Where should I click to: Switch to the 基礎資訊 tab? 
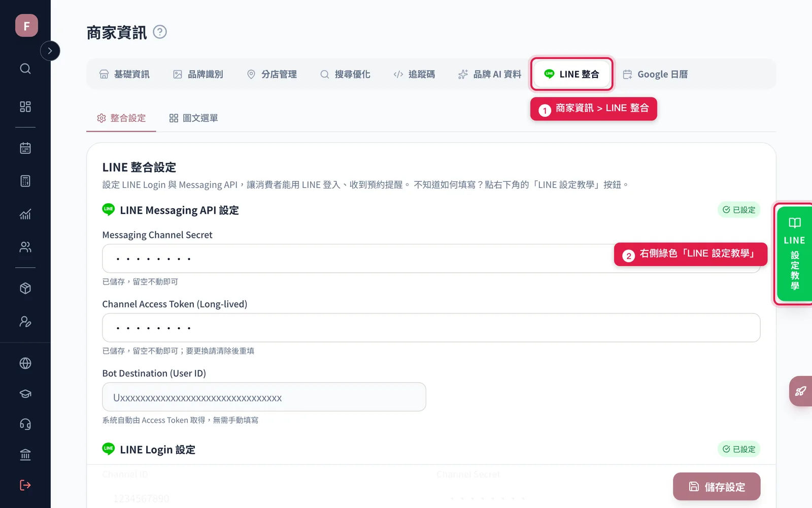coord(124,74)
